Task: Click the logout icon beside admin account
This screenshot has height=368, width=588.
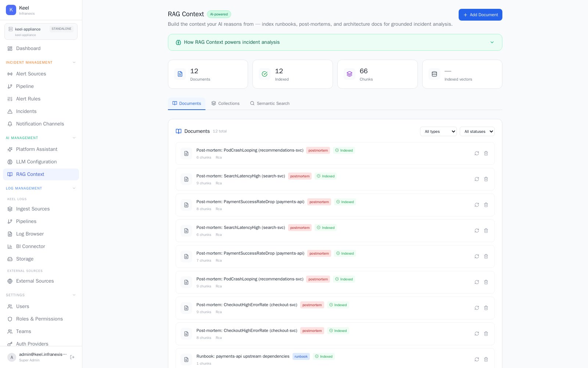Action: point(72,357)
